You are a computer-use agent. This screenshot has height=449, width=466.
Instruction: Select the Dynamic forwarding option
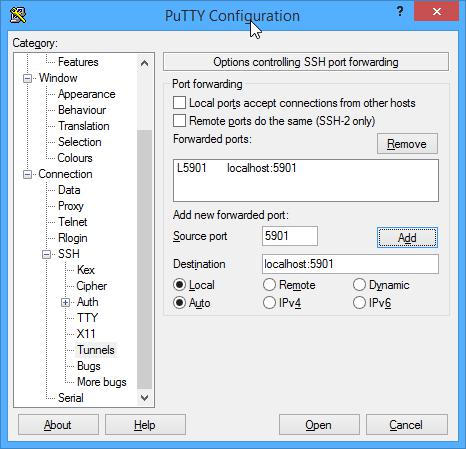pyautogui.click(x=359, y=285)
